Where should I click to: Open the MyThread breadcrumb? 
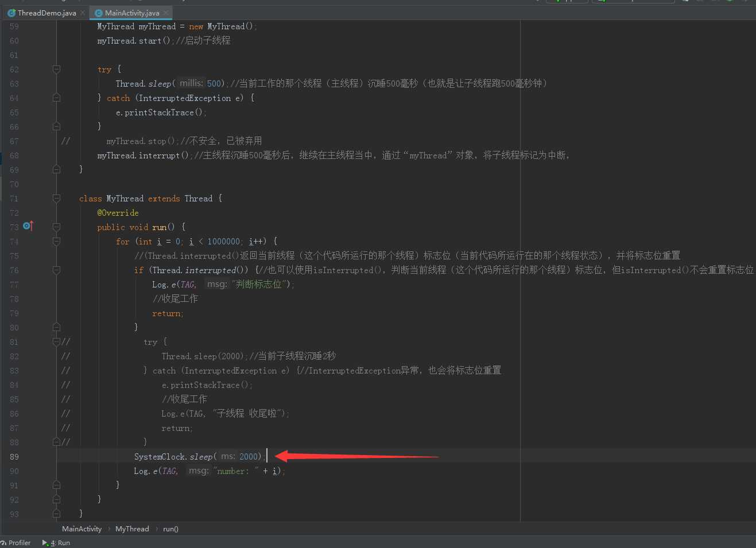132,528
